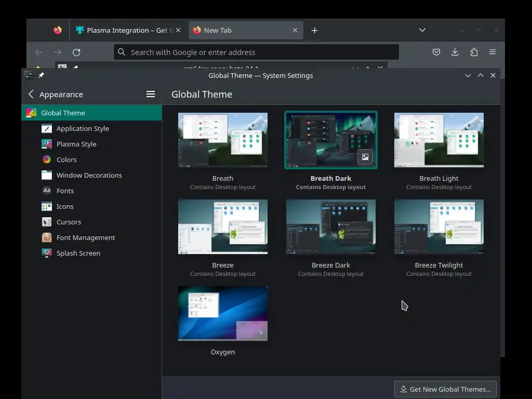532x399 pixels.
Task: Open the Splash Screen settings
Action: (91, 254)
